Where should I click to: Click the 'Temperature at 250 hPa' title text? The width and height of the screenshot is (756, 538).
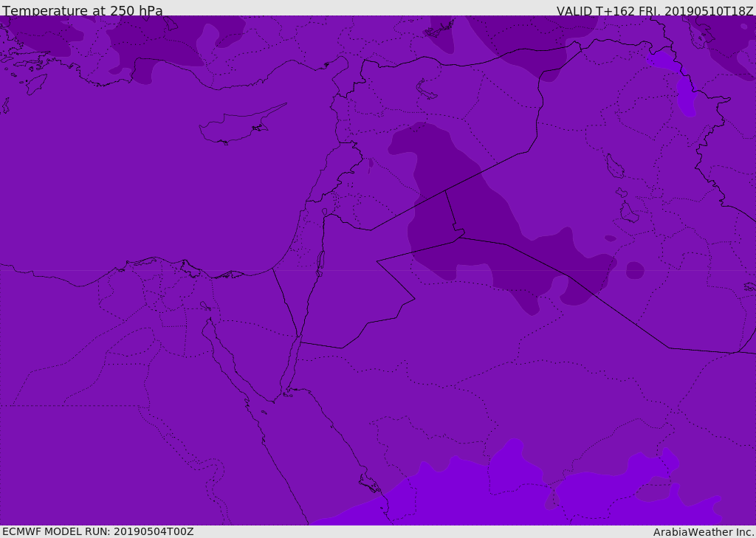click(83, 10)
